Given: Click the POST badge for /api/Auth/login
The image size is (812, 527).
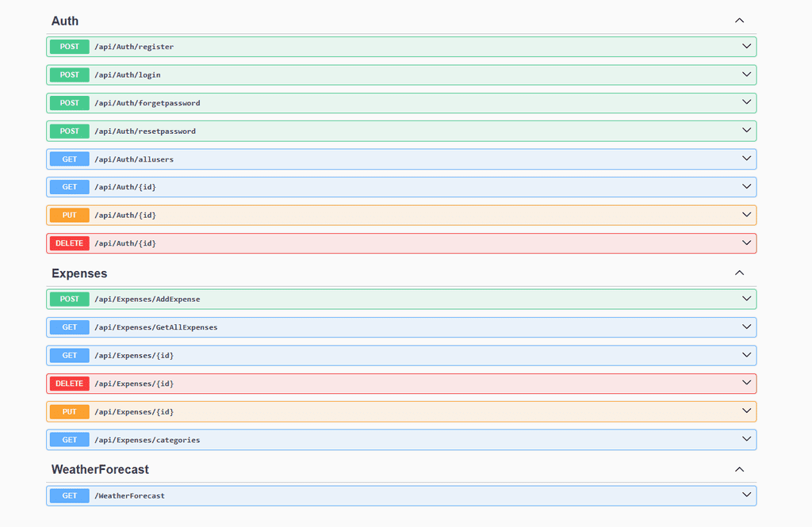Looking at the screenshot, I should click(x=70, y=75).
